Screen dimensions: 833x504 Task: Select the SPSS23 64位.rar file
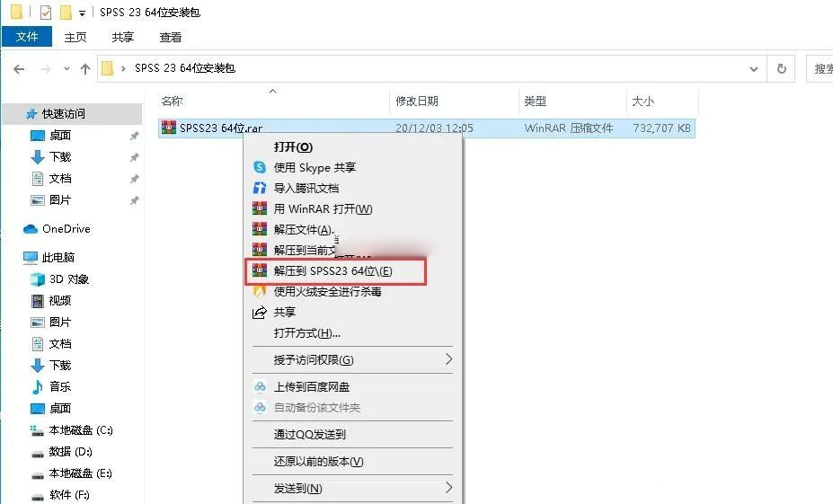[427, 128]
